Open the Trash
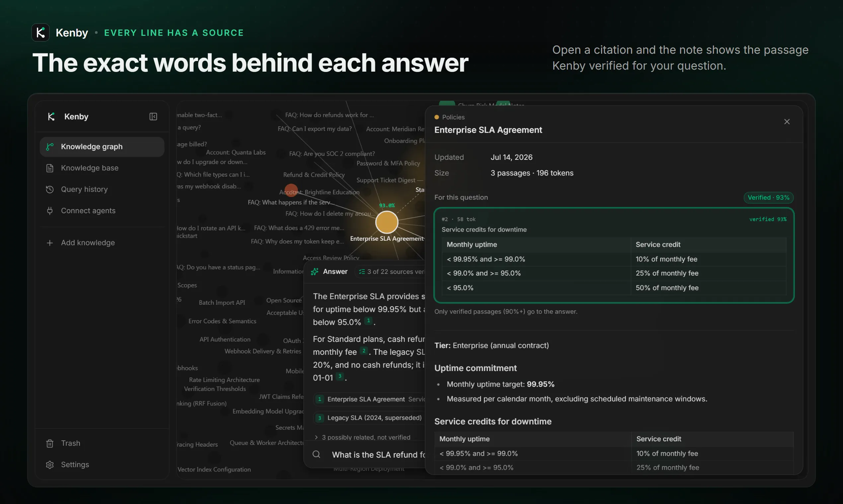Screen dimensions: 843x504 [x=102, y=443]
